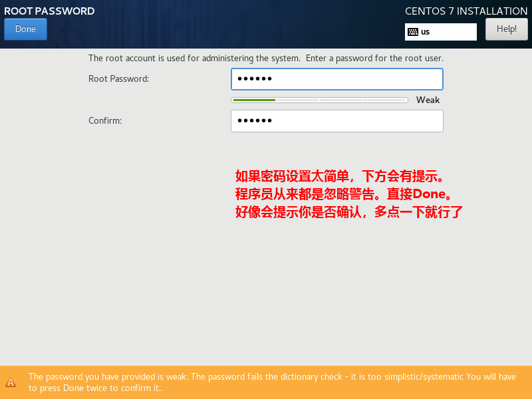Select the us keyboard layout indicator
Image resolution: width=532 pixels, height=399 pixels.
pos(440,32)
